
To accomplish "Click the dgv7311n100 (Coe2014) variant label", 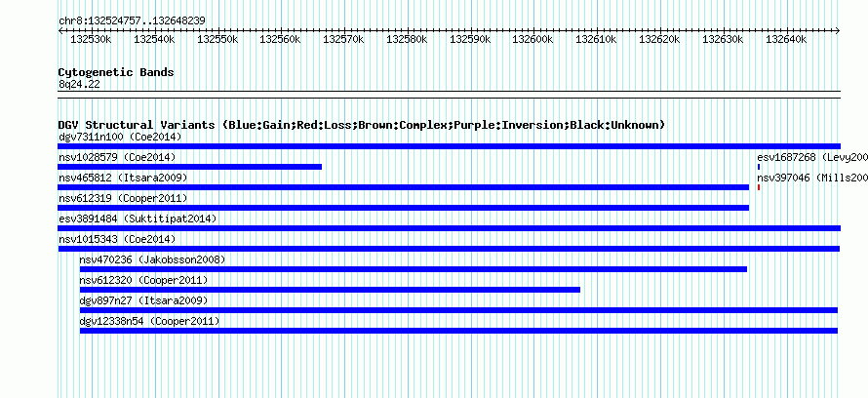I will pyautogui.click(x=120, y=137).
